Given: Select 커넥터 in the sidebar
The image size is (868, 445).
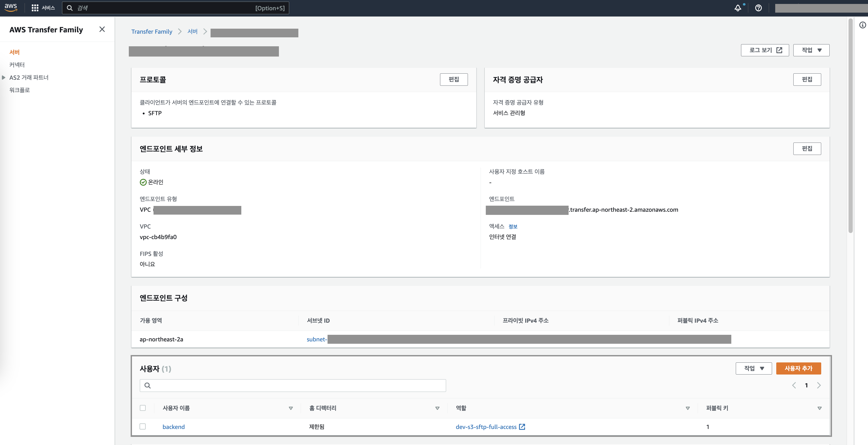Looking at the screenshot, I should point(17,64).
